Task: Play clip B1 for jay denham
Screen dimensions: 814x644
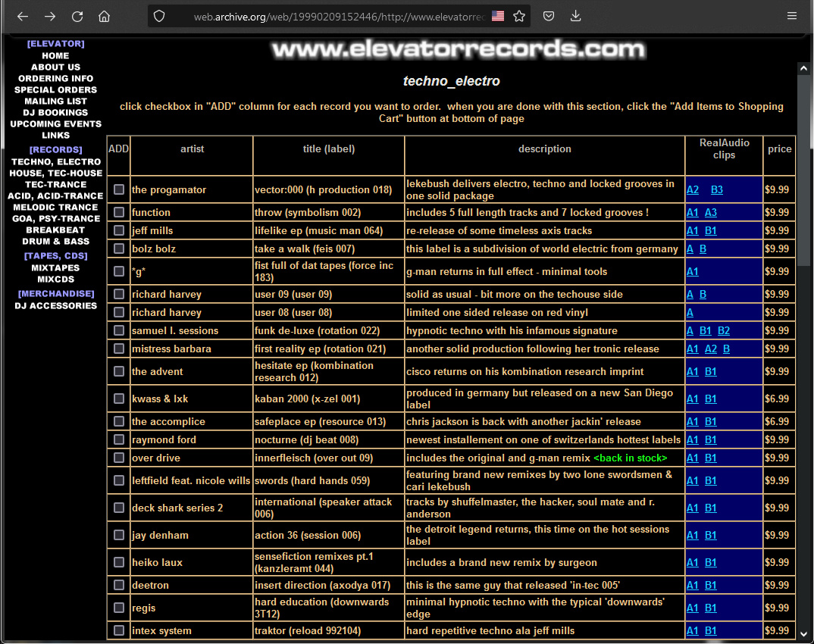Action: tap(711, 535)
